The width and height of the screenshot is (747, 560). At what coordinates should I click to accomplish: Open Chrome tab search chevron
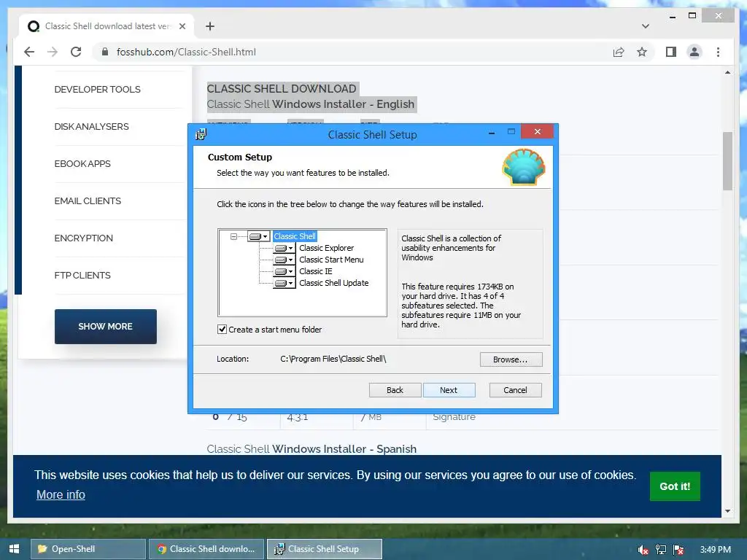(x=646, y=26)
